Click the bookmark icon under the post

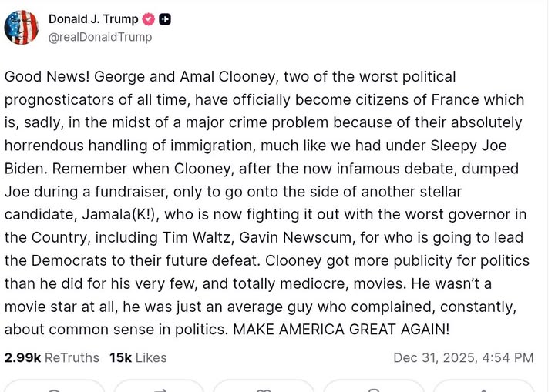pyautogui.click(x=374, y=387)
